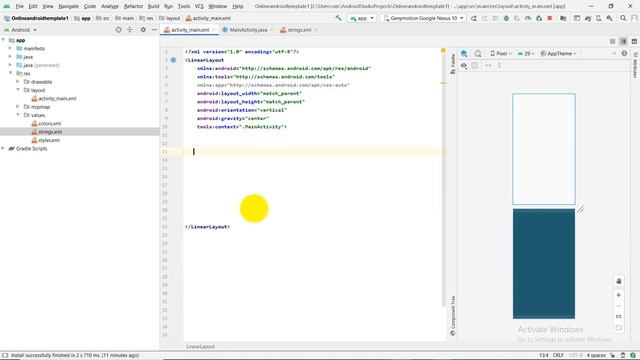Click the 4 spaces indent indicator
Screen dimensions: 640x360
coord(596,356)
